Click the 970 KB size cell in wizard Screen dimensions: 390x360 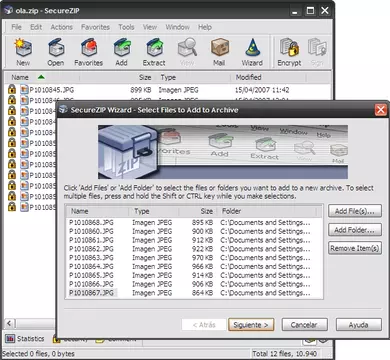pyautogui.click(x=202, y=258)
